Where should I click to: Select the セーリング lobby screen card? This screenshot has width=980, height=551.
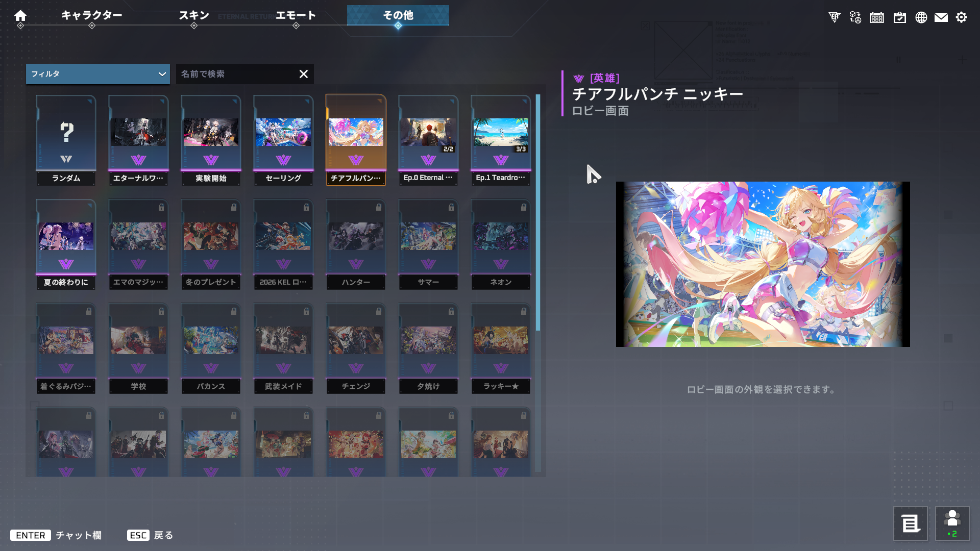pos(283,140)
